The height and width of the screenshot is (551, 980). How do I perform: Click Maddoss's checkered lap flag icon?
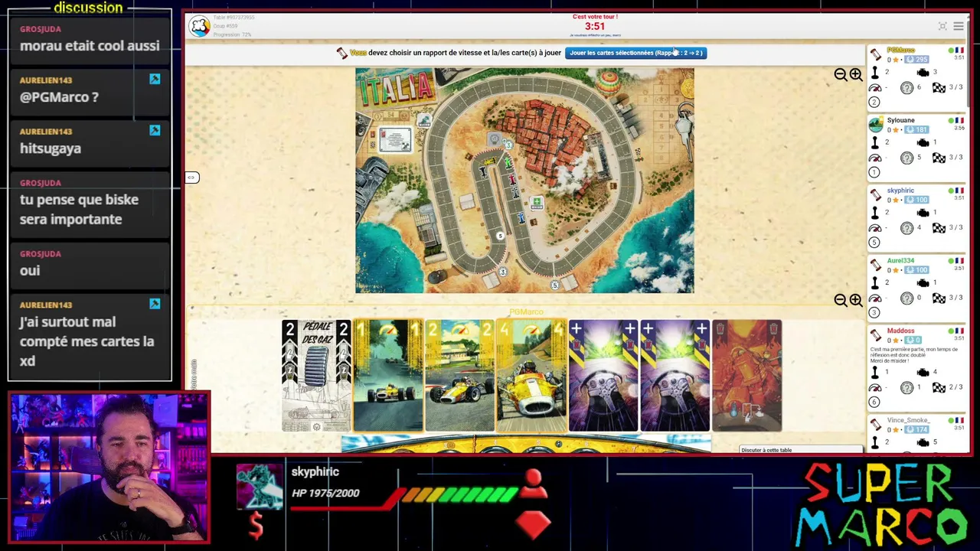[939, 388]
